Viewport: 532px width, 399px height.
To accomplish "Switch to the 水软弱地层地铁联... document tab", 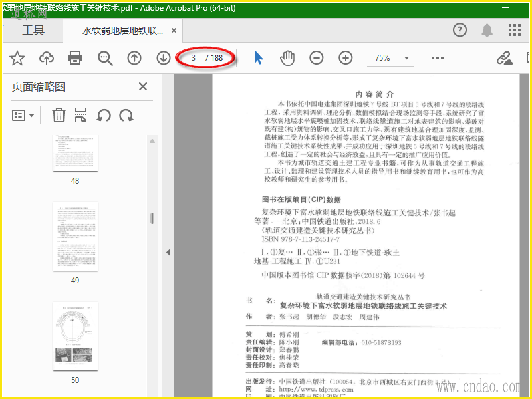I will [122, 31].
